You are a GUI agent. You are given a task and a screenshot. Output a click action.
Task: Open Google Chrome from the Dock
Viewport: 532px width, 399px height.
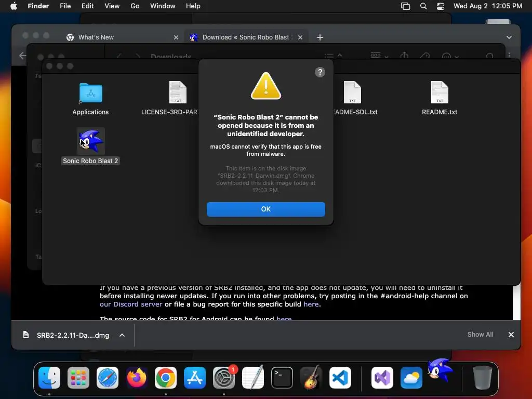click(166, 378)
